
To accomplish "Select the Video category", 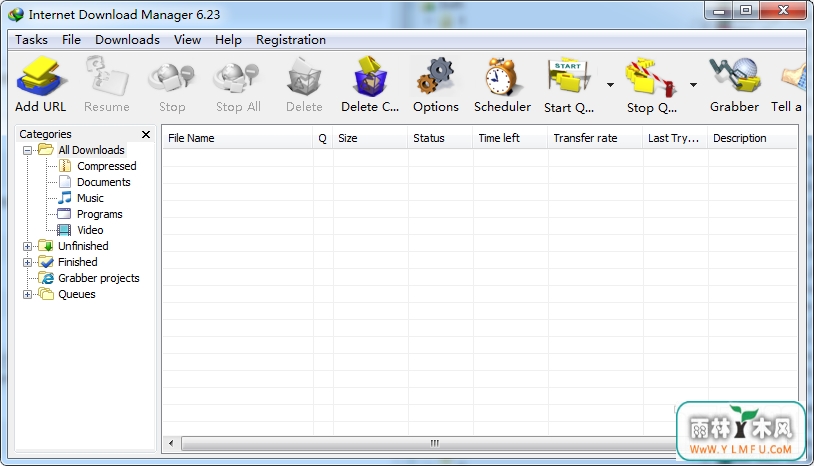I will 90,230.
